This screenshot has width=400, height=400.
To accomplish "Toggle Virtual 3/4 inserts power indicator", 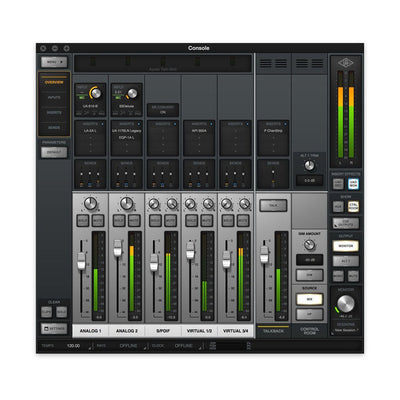I will point(248,124).
